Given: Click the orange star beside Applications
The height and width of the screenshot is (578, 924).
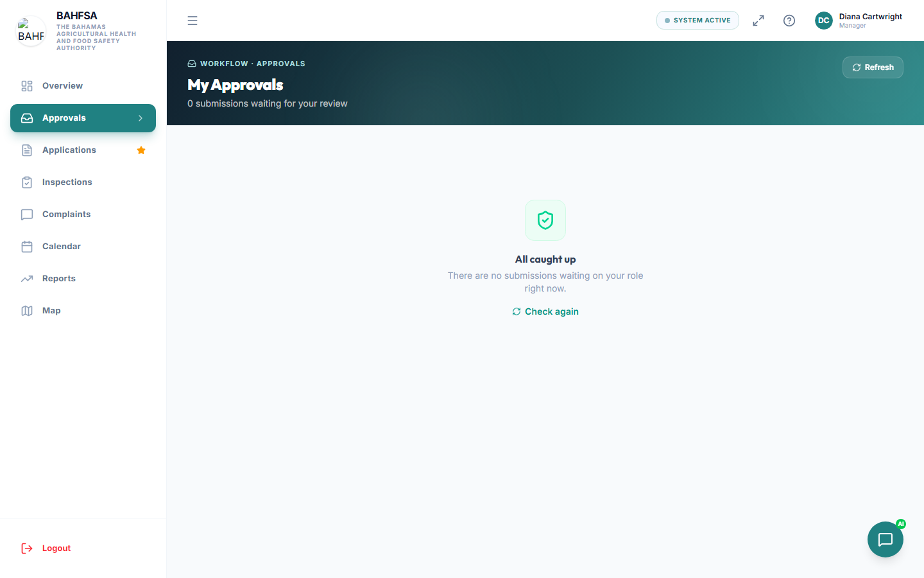Looking at the screenshot, I should [x=141, y=150].
